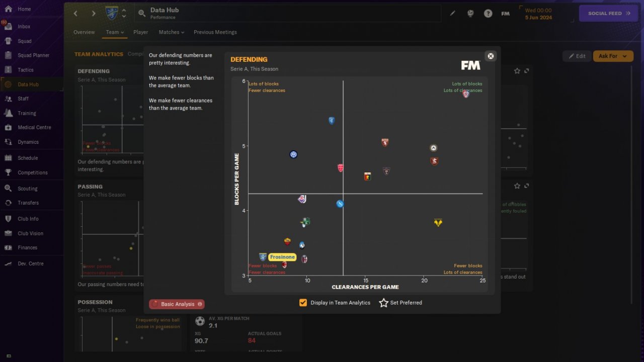Screen dimensions: 644x362
Task: Toggle Display in Team Analytics checkbox
Action: pos(303,303)
